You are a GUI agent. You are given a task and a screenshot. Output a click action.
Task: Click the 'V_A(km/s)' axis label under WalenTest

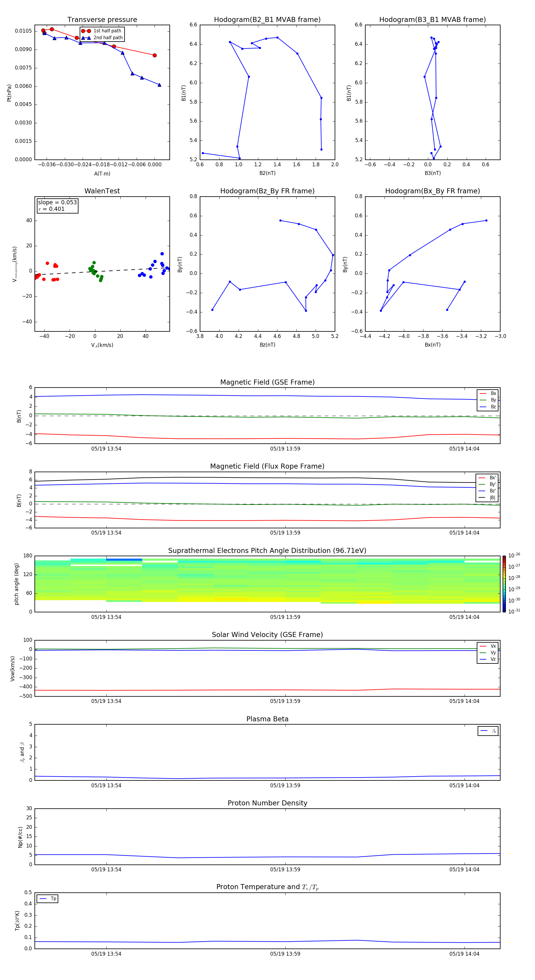tap(102, 345)
